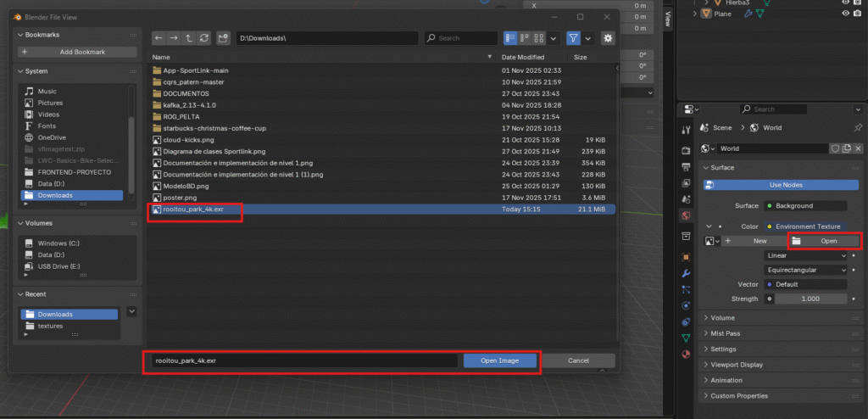
Task: Disable Plane in renders
Action: click(858, 14)
